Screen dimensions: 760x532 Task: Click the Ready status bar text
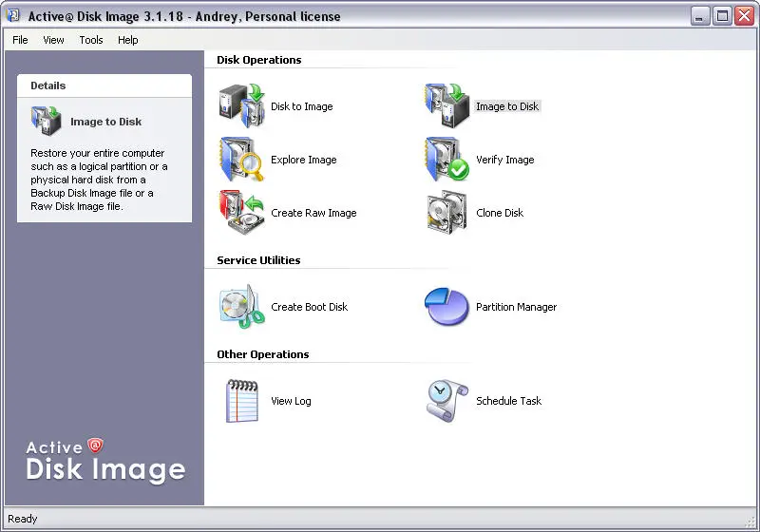pyautogui.click(x=22, y=519)
